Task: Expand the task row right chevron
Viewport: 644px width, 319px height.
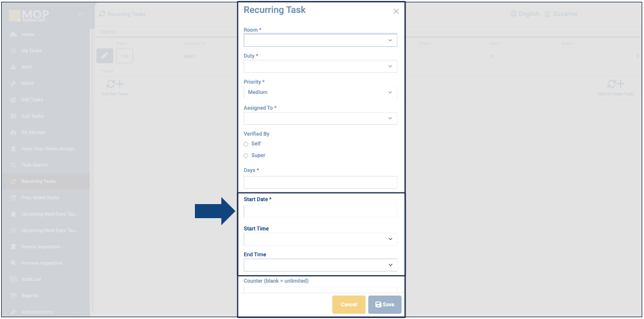Action: [638, 56]
